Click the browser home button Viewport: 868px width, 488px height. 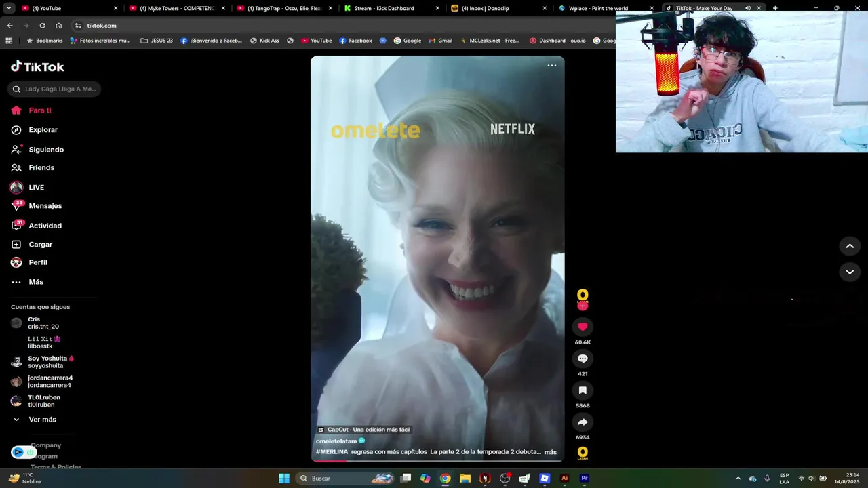pos(58,26)
